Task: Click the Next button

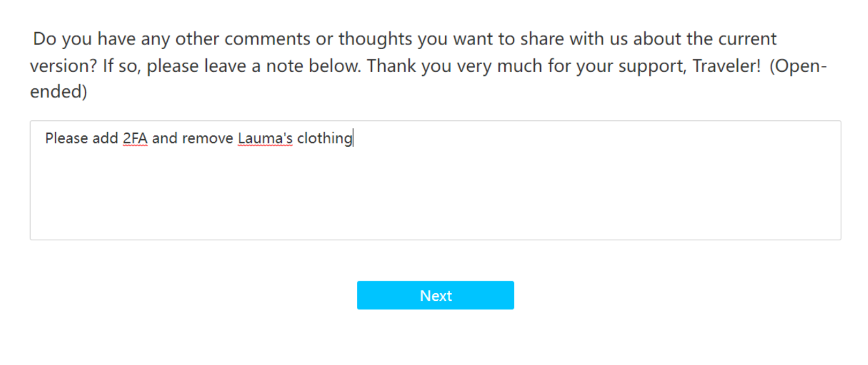Action: tap(435, 295)
